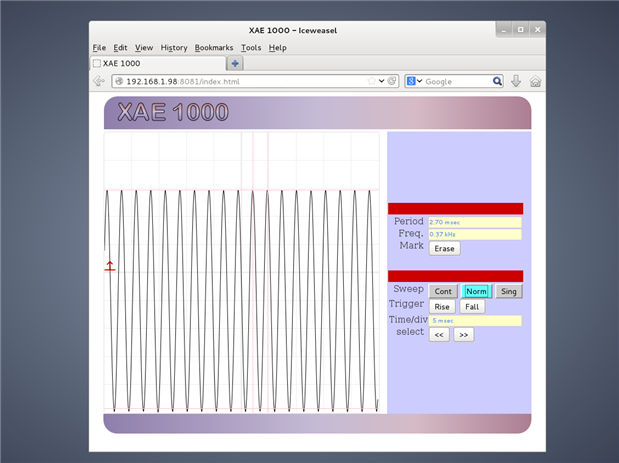Open the Tools menu

pos(251,48)
